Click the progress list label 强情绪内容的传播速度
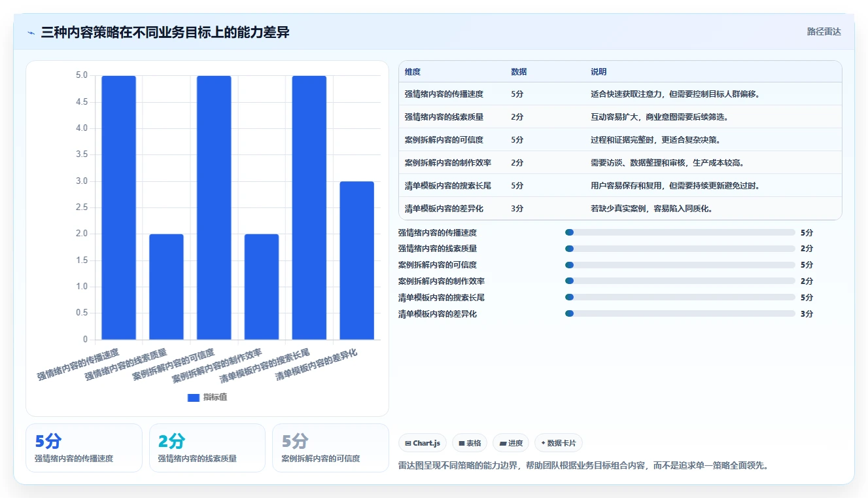Screen dimensions: 868x498 point(438,232)
